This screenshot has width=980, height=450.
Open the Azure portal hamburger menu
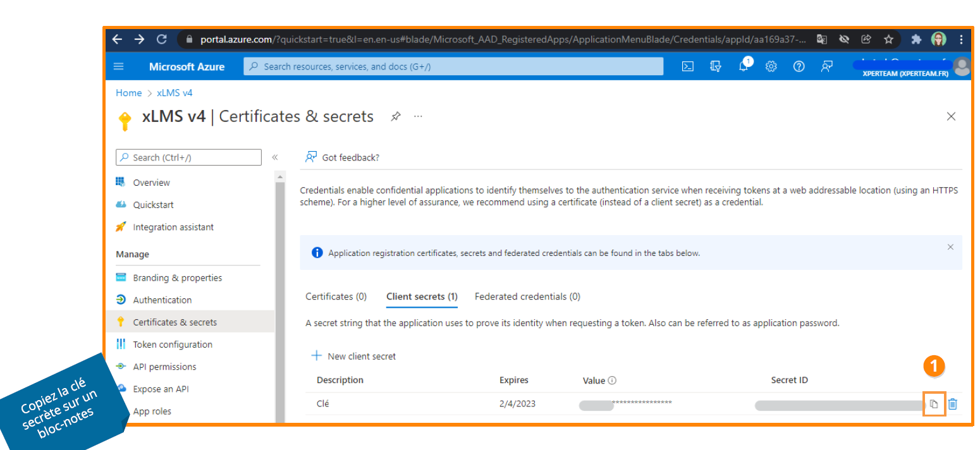[x=119, y=66]
